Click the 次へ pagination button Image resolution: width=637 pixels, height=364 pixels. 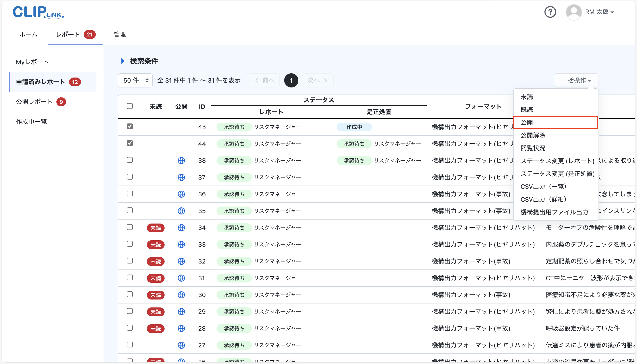(318, 80)
